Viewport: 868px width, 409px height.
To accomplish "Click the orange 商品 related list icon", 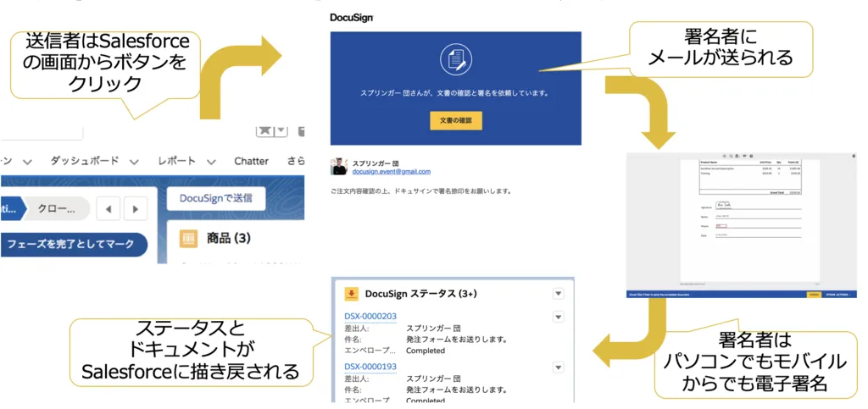I will 189,238.
